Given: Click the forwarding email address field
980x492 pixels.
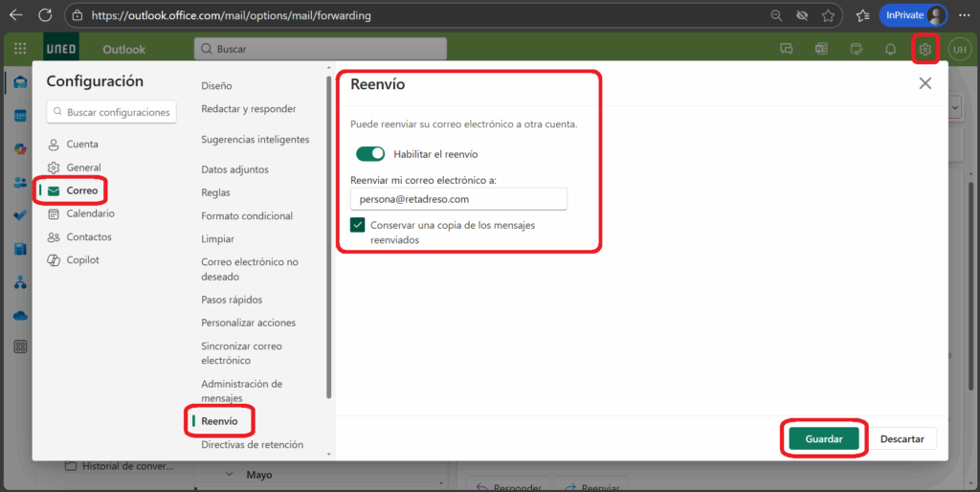Looking at the screenshot, I should pos(458,199).
